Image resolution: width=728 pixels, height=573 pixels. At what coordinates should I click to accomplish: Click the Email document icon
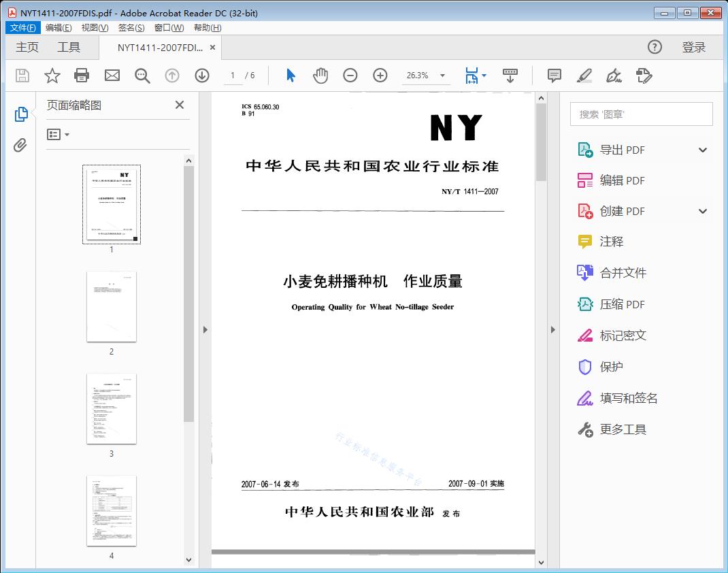112,76
